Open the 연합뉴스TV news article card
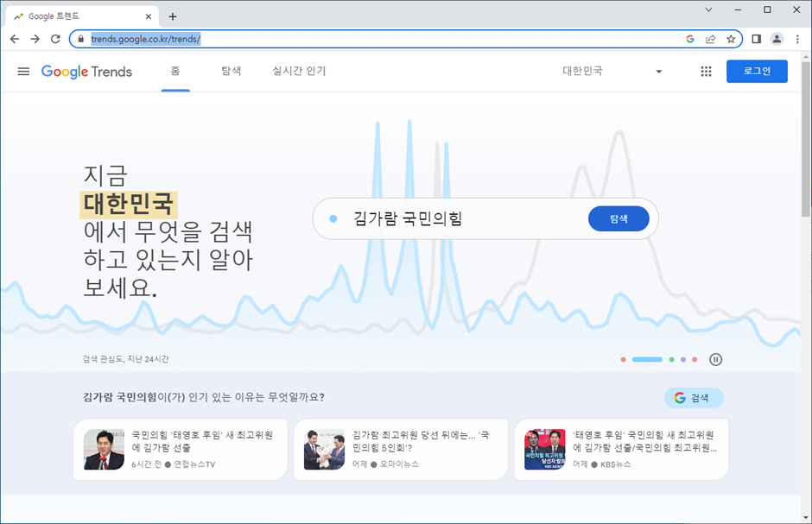This screenshot has width=812, height=524. click(181, 450)
